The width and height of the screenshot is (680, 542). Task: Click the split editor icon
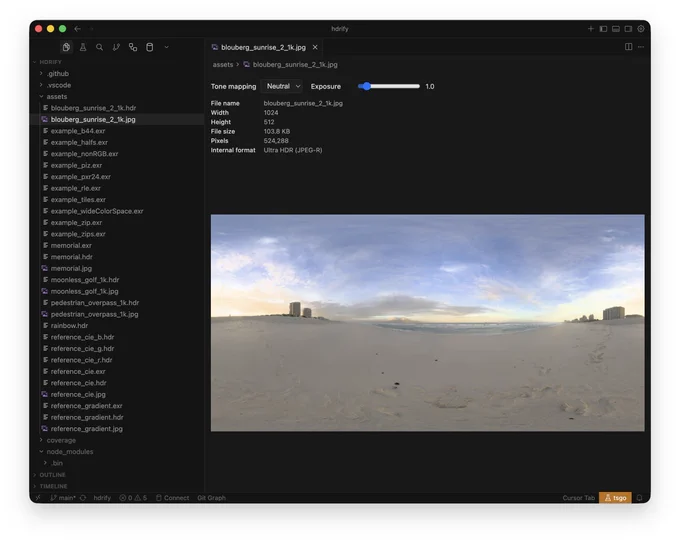point(628,46)
